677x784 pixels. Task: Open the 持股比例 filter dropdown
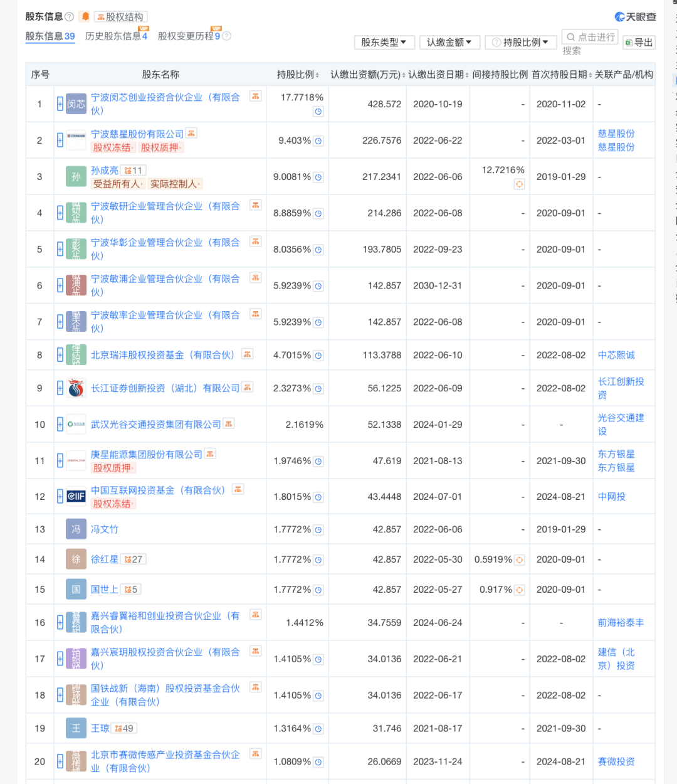pyautogui.click(x=520, y=42)
